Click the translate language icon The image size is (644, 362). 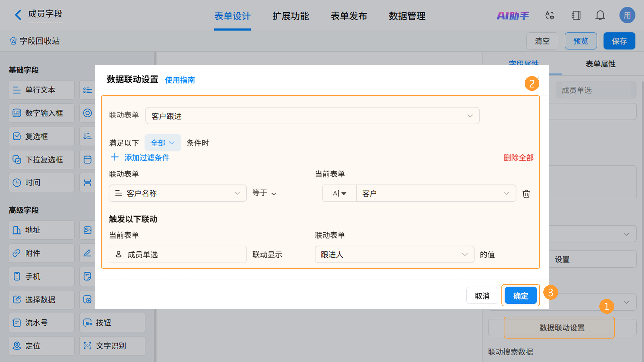(550, 15)
